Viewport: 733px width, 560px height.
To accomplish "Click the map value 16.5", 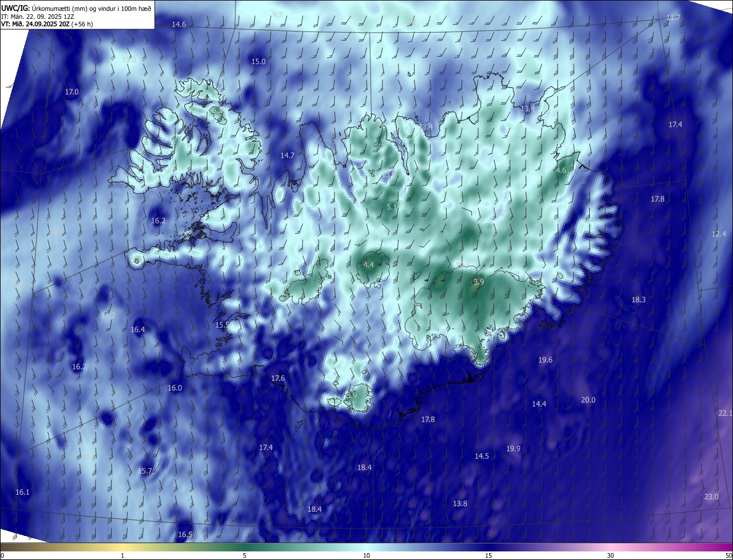I will (x=185, y=535).
